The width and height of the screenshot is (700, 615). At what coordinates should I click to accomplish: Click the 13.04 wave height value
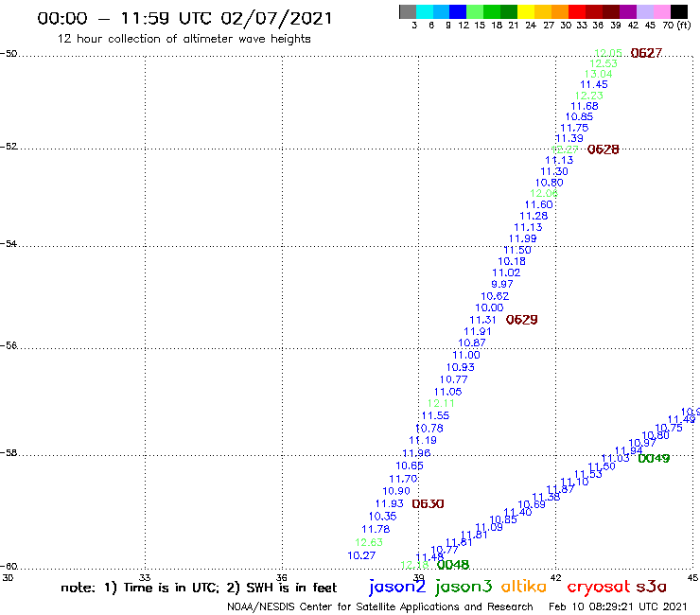[x=598, y=74]
